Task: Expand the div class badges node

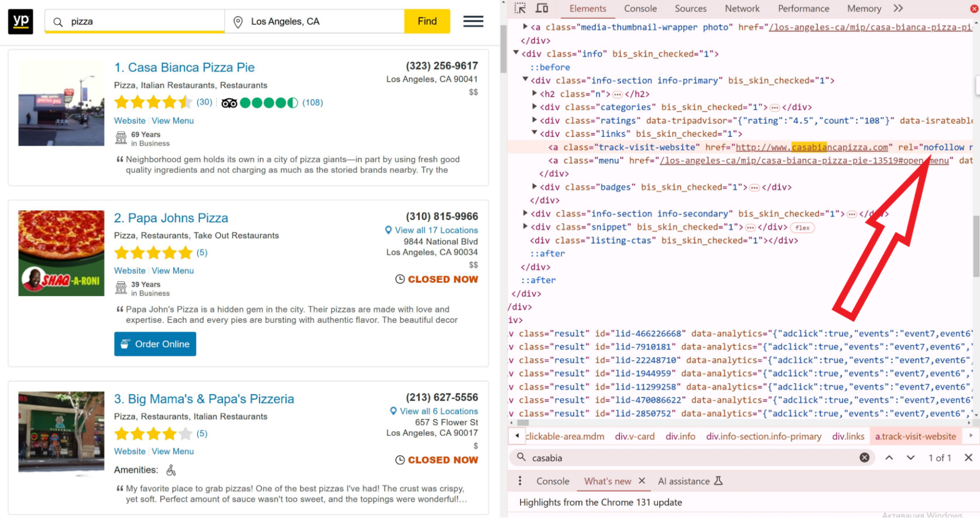Action: click(x=534, y=187)
